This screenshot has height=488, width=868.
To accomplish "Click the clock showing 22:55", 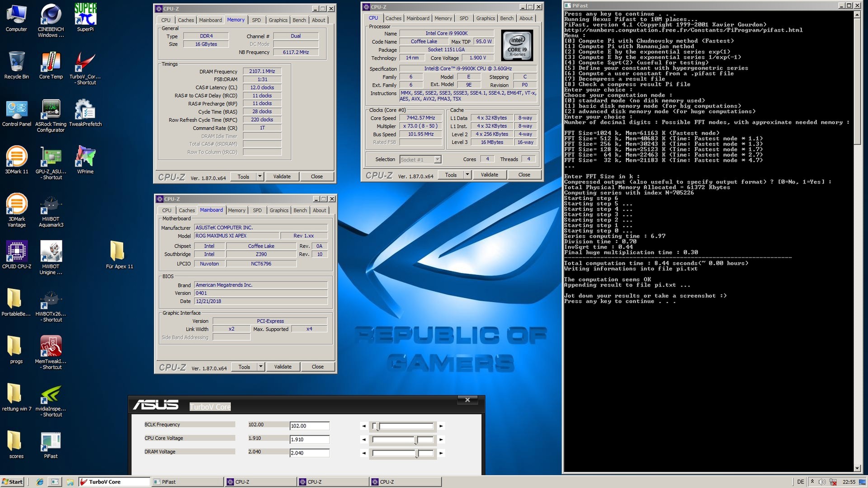I will click(x=849, y=482).
